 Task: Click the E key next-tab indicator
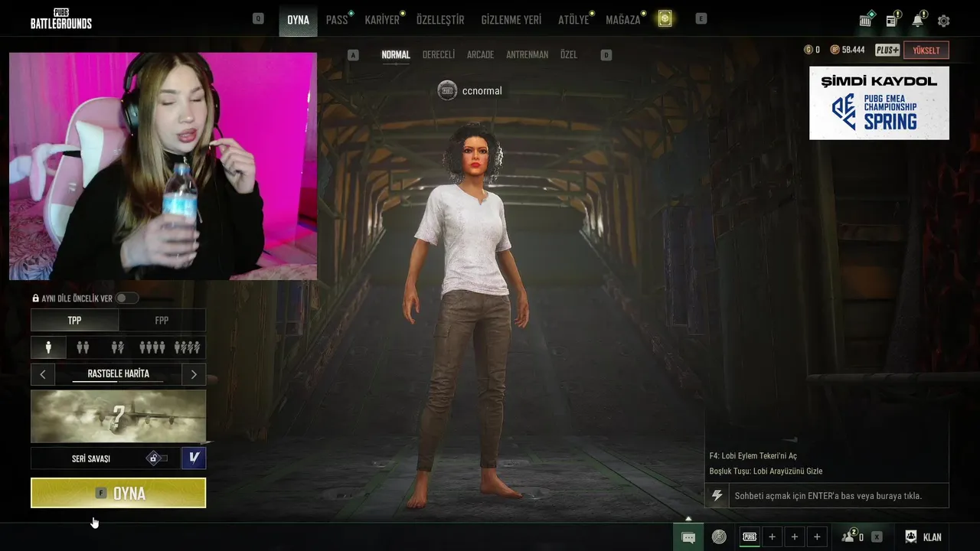click(x=701, y=18)
